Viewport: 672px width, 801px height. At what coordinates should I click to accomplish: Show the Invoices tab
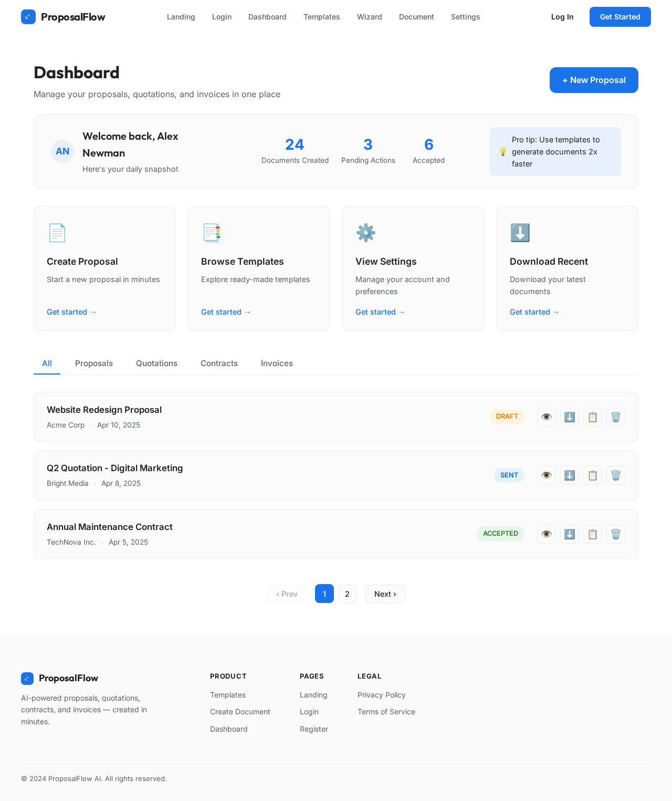click(277, 363)
